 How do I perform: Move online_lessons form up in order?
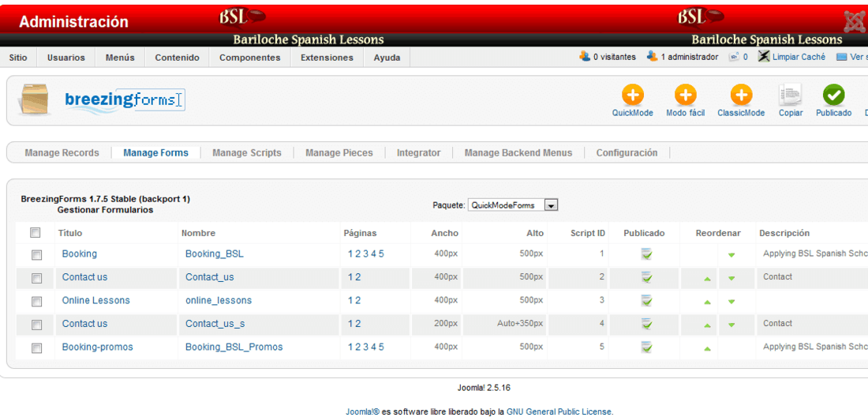pos(707,302)
